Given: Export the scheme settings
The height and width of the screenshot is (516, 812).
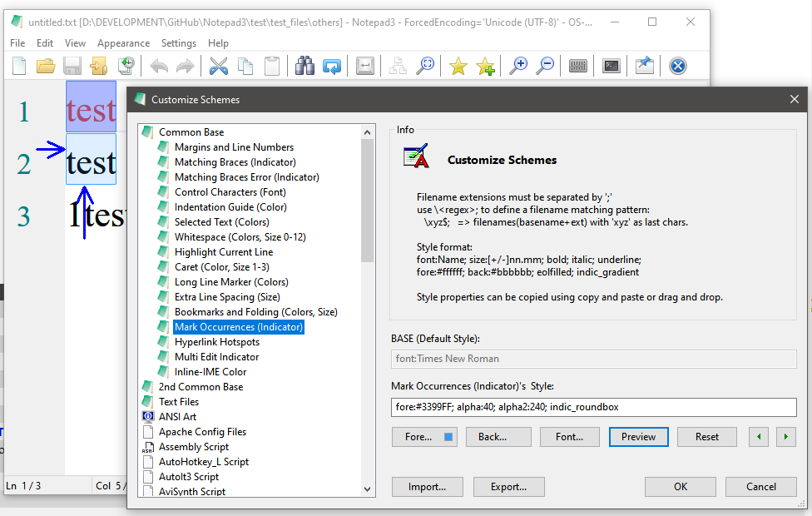Looking at the screenshot, I should coord(508,486).
